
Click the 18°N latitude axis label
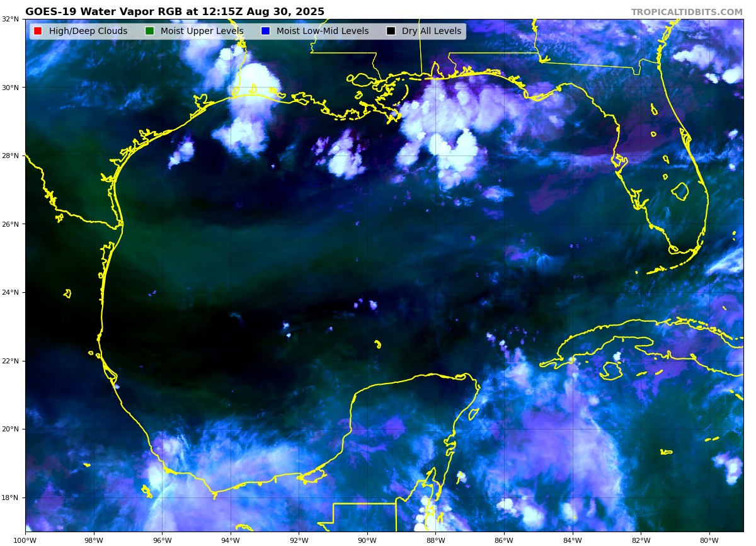13,498
